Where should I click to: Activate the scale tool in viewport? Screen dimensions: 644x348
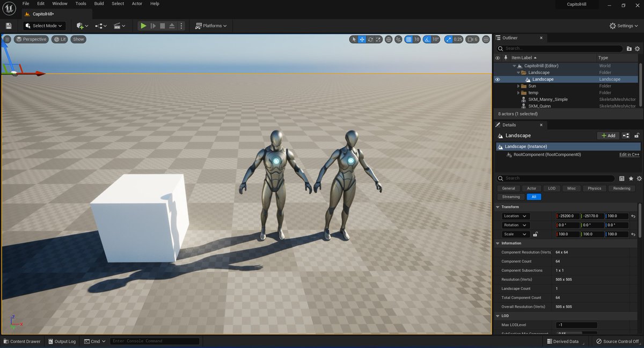click(x=378, y=39)
